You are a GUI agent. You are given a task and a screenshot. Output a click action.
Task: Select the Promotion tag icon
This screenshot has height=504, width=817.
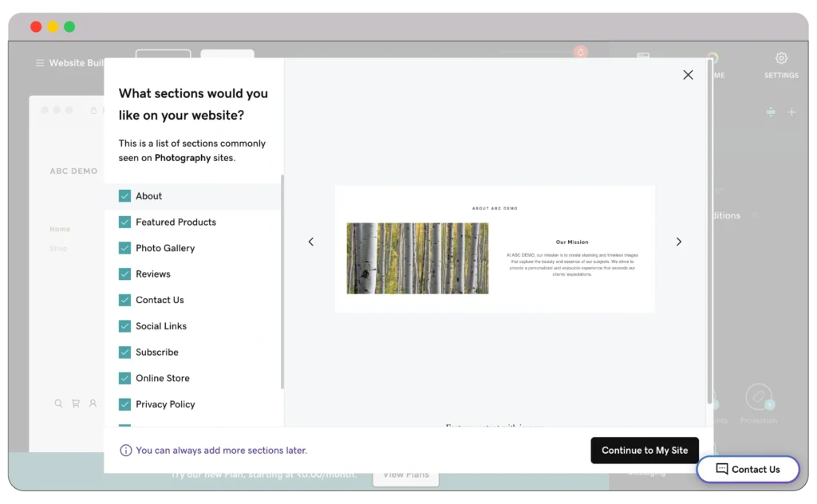(759, 398)
